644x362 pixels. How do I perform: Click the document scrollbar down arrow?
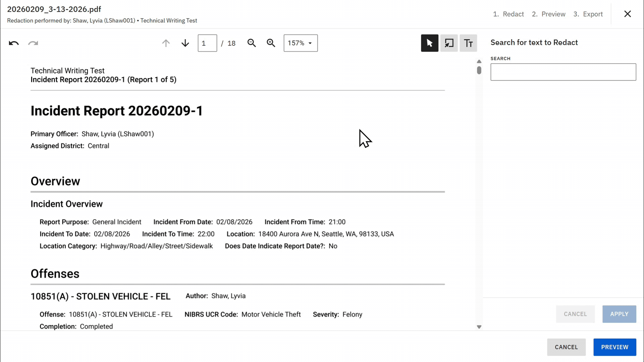(x=479, y=327)
